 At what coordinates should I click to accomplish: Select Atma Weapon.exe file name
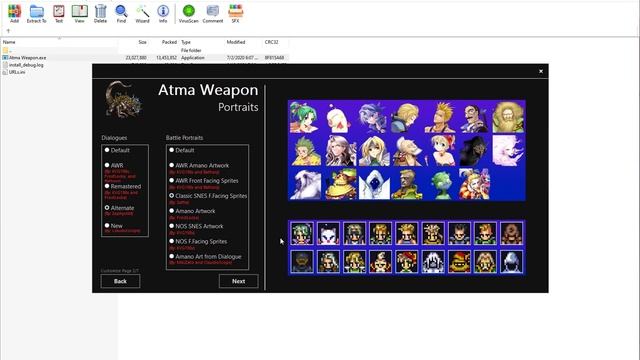point(28,58)
